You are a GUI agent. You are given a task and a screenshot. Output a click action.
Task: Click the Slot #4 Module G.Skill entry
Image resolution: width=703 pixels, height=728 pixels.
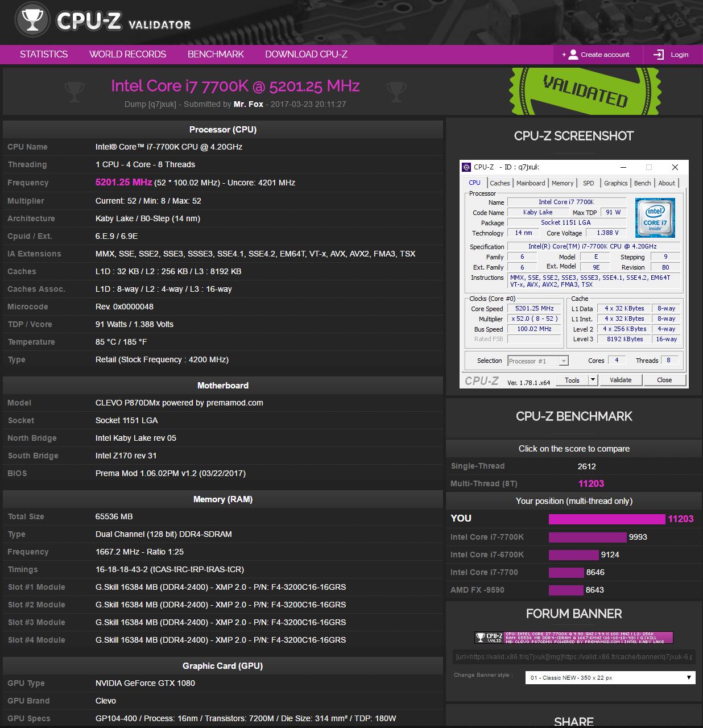pyautogui.click(x=221, y=640)
